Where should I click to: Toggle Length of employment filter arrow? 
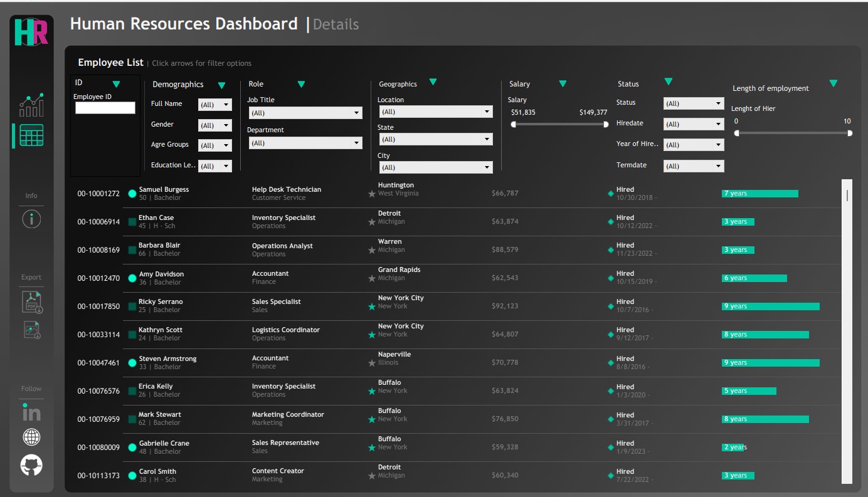[833, 83]
